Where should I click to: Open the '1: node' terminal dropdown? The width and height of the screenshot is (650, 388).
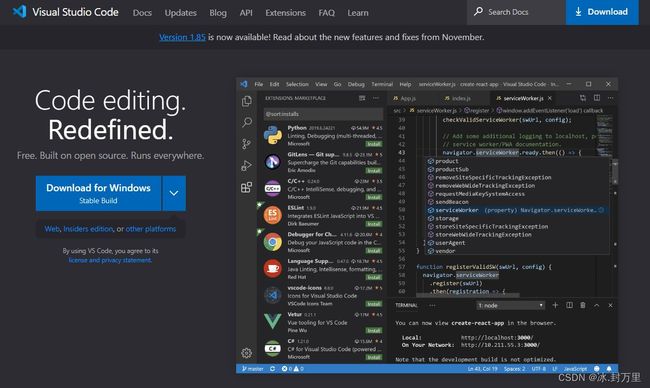(510, 306)
